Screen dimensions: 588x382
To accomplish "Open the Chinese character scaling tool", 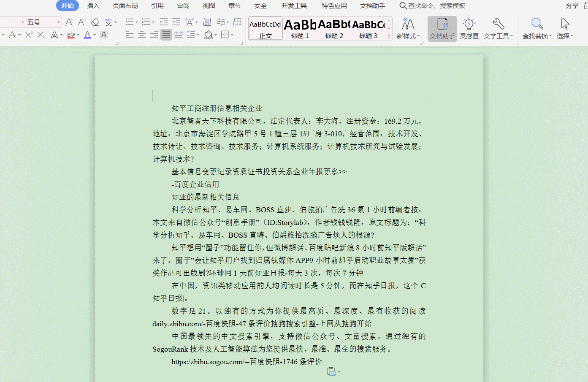I will tap(190, 22).
